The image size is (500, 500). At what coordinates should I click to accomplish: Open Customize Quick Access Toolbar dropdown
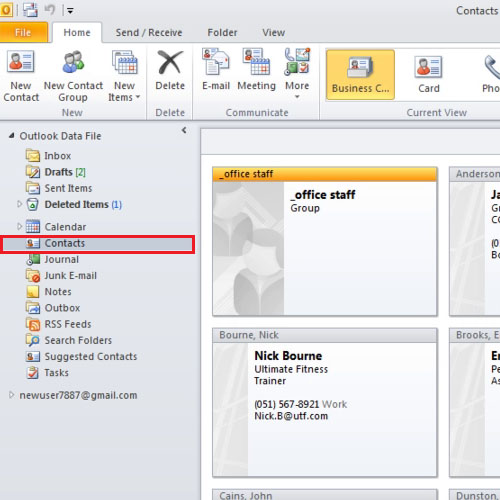tap(70, 11)
